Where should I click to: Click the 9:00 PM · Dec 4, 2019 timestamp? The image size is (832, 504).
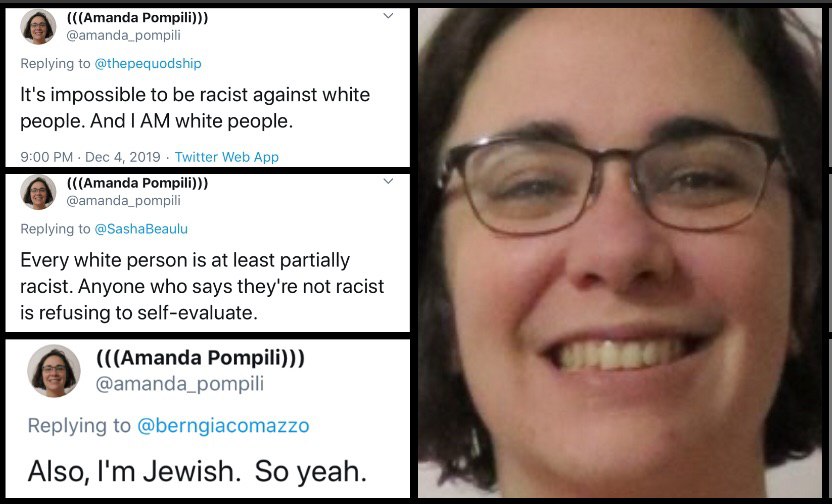coord(90,157)
